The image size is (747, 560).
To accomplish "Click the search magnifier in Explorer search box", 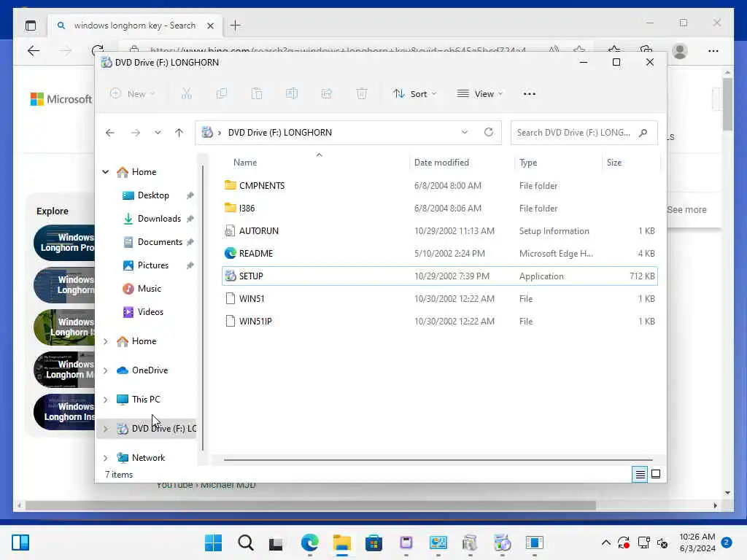I will pyautogui.click(x=643, y=133).
